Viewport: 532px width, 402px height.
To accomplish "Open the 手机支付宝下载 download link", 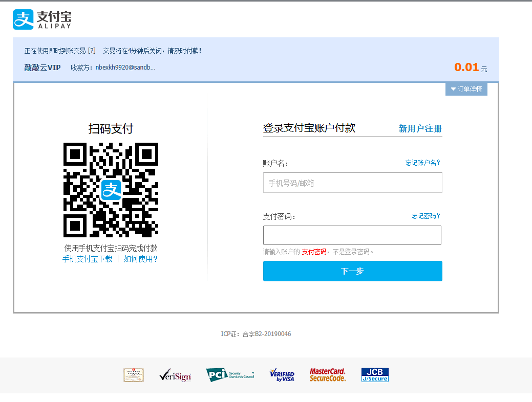I will (87, 259).
